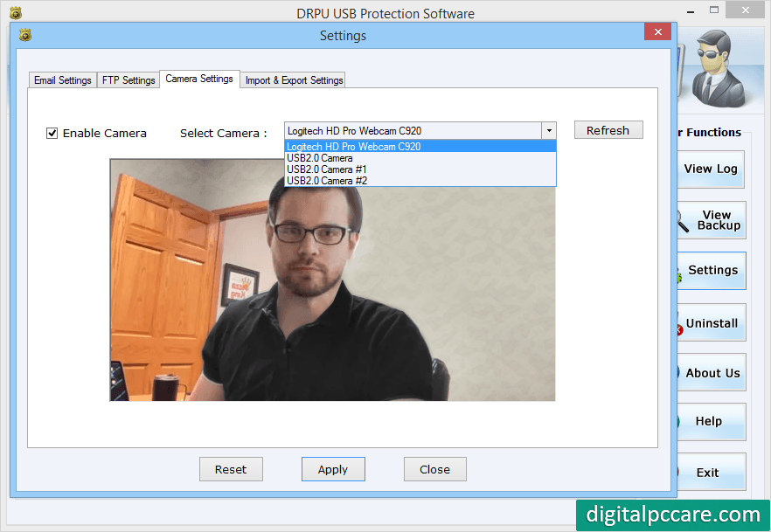Open About Us in main window
The height and width of the screenshot is (532, 771).
pyautogui.click(x=712, y=373)
